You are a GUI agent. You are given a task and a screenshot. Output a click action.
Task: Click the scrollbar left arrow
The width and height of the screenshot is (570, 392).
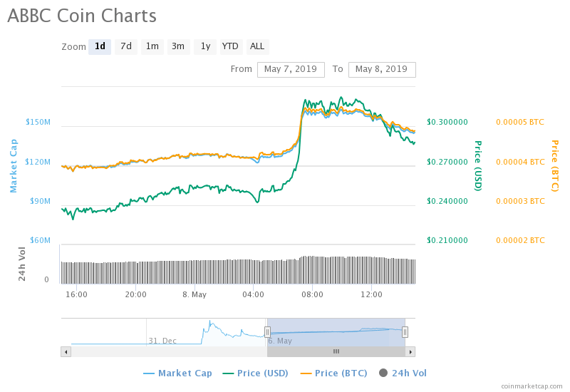point(66,351)
